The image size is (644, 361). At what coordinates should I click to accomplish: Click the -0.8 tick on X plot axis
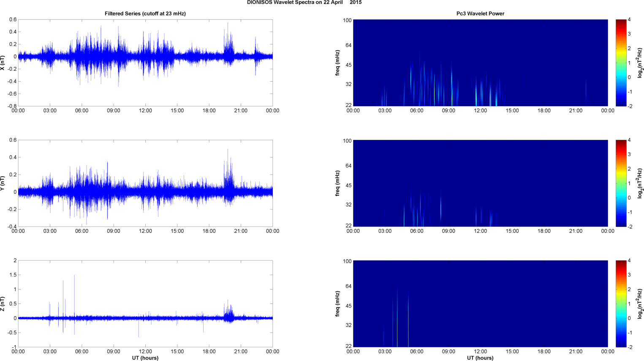pos(12,106)
